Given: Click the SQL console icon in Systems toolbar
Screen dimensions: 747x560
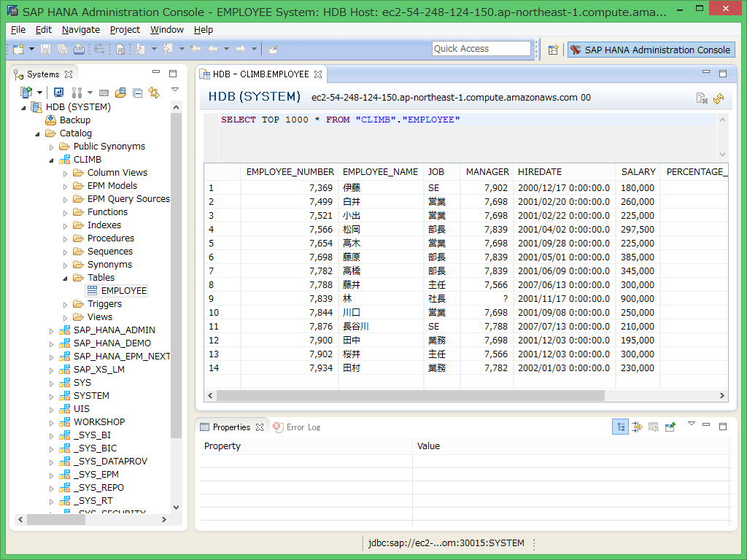Looking at the screenshot, I should (104, 93).
